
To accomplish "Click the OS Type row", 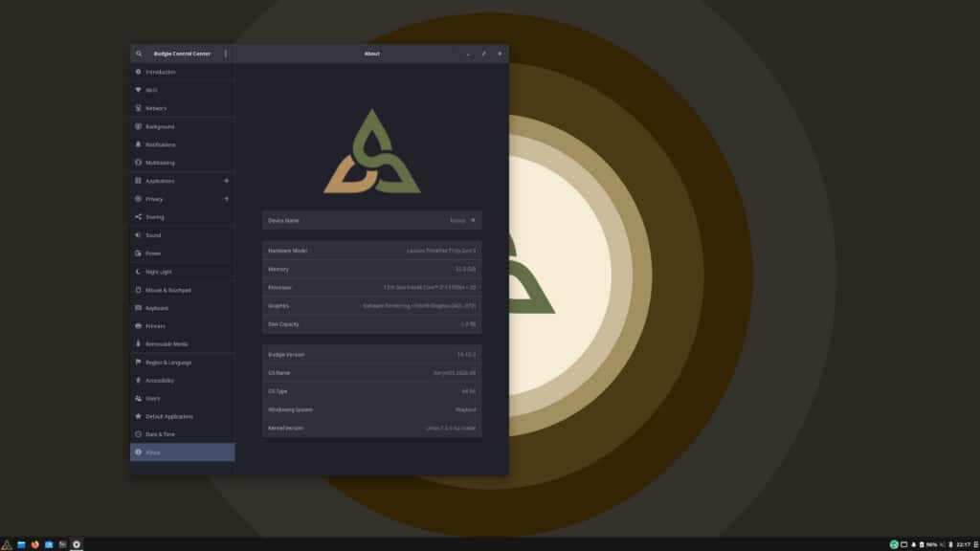I will coord(372,391).
